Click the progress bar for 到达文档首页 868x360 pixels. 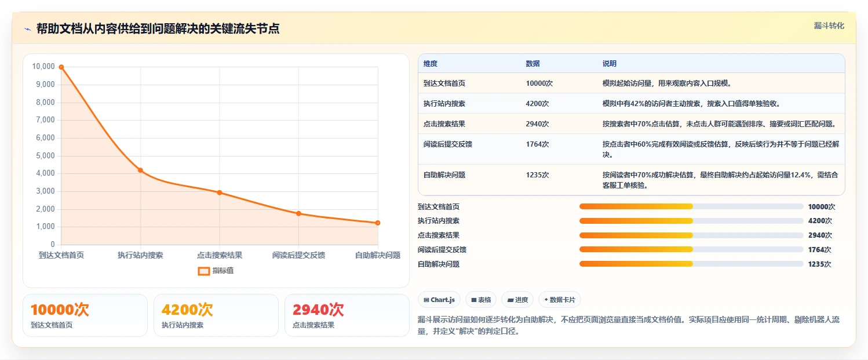point(691,206)
